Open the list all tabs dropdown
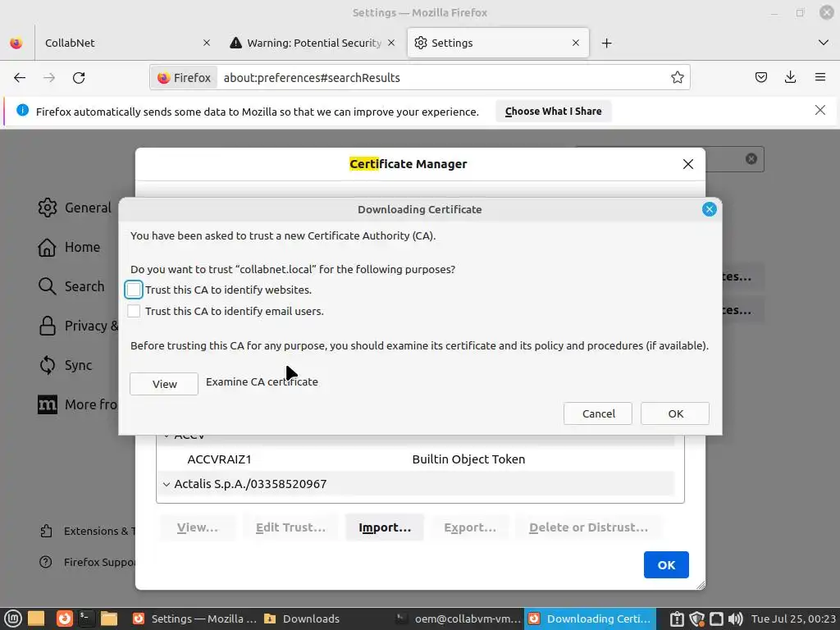Image resolution: width=840 pixels, height=630 pixels. (824, 43)
